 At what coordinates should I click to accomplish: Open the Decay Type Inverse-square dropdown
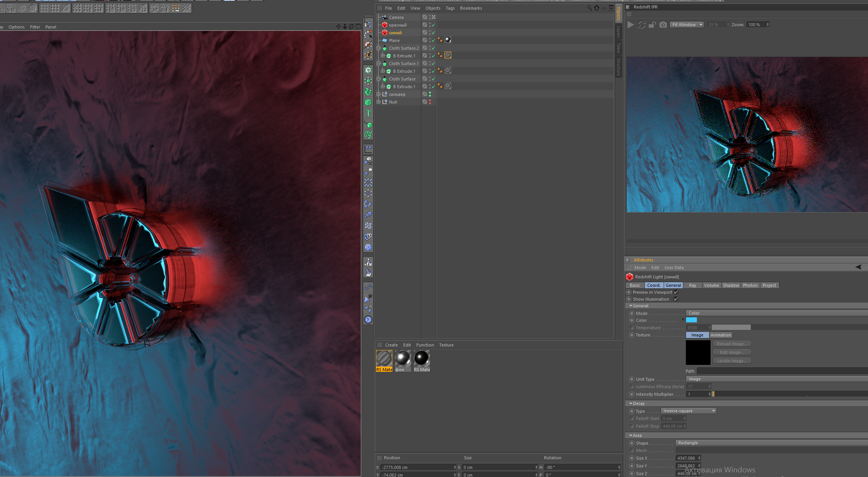point(689,411)
